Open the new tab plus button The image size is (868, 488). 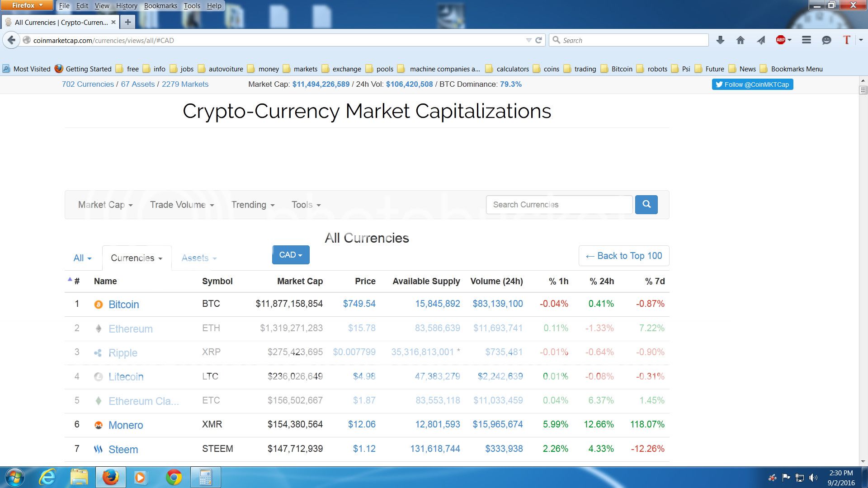point(128,22)
